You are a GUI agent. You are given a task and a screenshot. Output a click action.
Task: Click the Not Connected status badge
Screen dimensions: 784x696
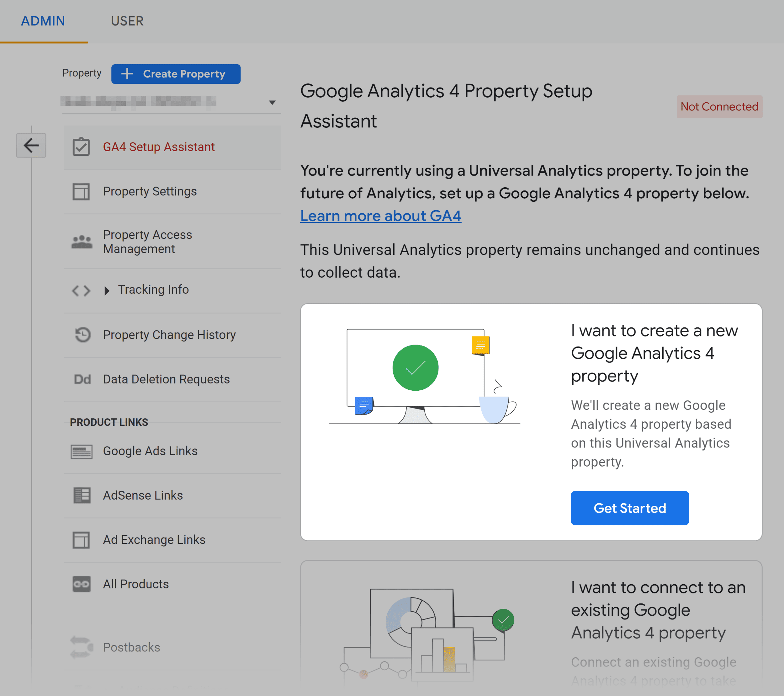click(x=720, y=106)
